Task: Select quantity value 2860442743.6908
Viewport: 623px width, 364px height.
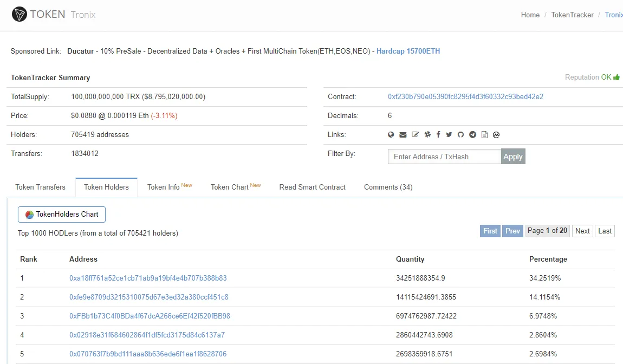Action: pos(424,335)
